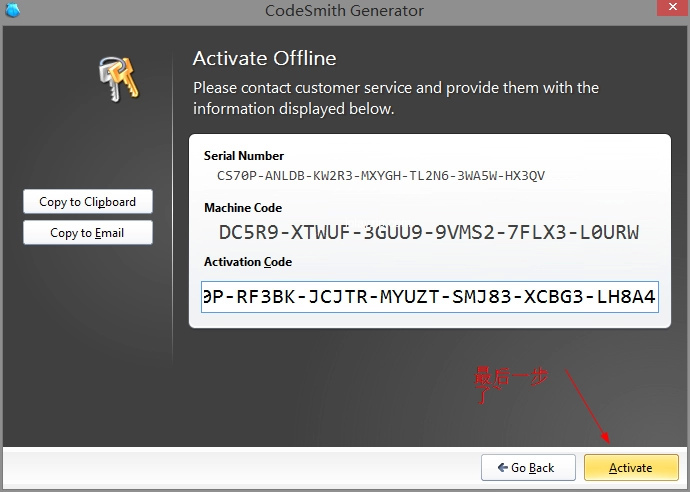
Task: Click the Serial Number label
Action: (244, 156)
